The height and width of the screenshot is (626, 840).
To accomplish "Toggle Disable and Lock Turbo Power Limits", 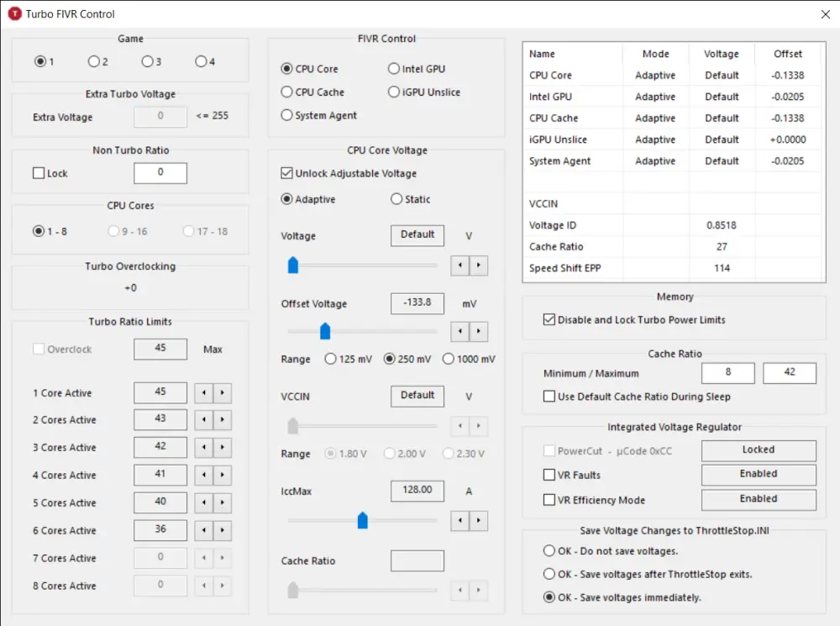I will click(634, 320).
